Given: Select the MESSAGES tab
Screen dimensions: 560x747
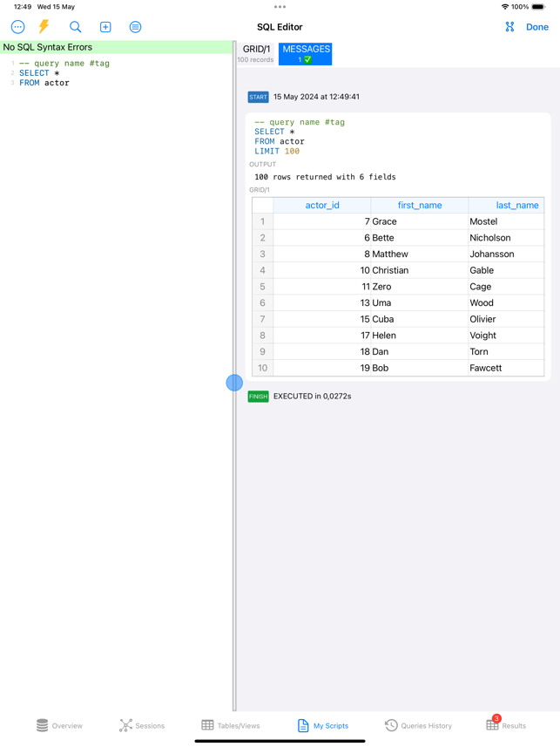Looking at the screenshot, I should coord(306,53).
